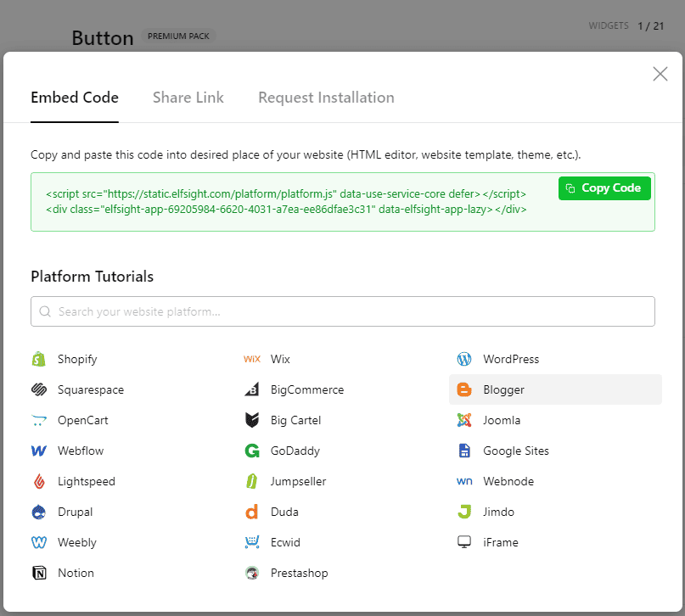Open the Drupal tutorial link
The image size is (685, 616).
(x=76, y=512)
